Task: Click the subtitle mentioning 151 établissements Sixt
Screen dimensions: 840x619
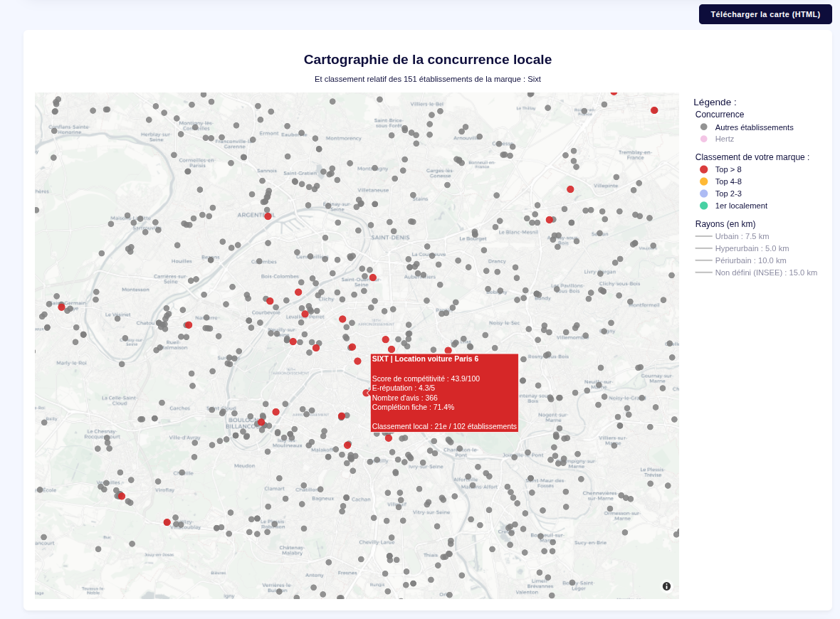Action: point(428,79)
